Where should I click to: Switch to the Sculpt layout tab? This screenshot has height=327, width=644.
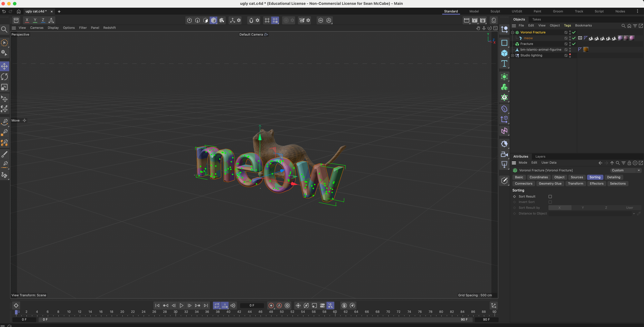coord(495,11)
